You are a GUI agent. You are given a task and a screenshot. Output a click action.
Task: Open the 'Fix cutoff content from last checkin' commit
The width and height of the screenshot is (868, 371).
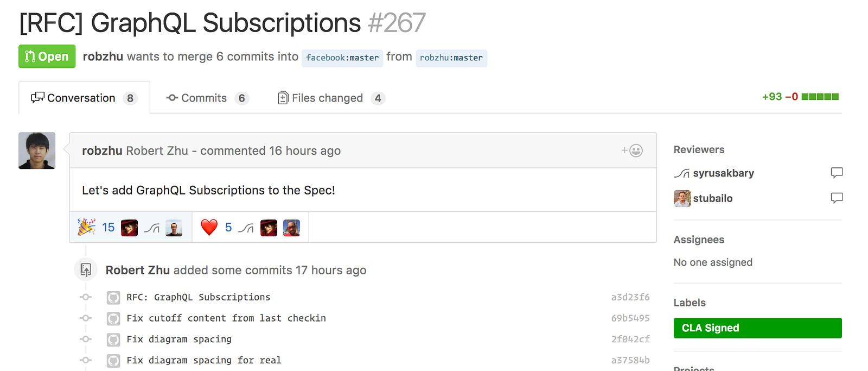(226, 318)
